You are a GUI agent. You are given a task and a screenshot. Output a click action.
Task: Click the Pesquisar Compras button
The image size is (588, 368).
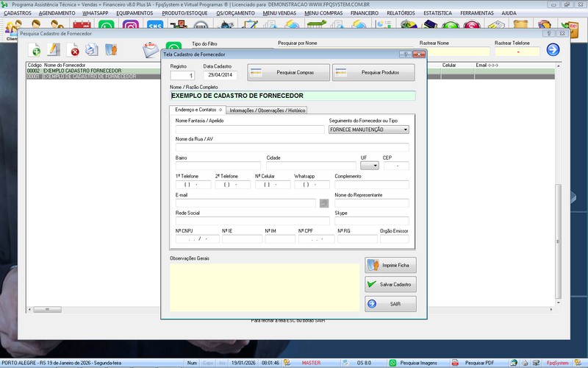click(287, 72)
